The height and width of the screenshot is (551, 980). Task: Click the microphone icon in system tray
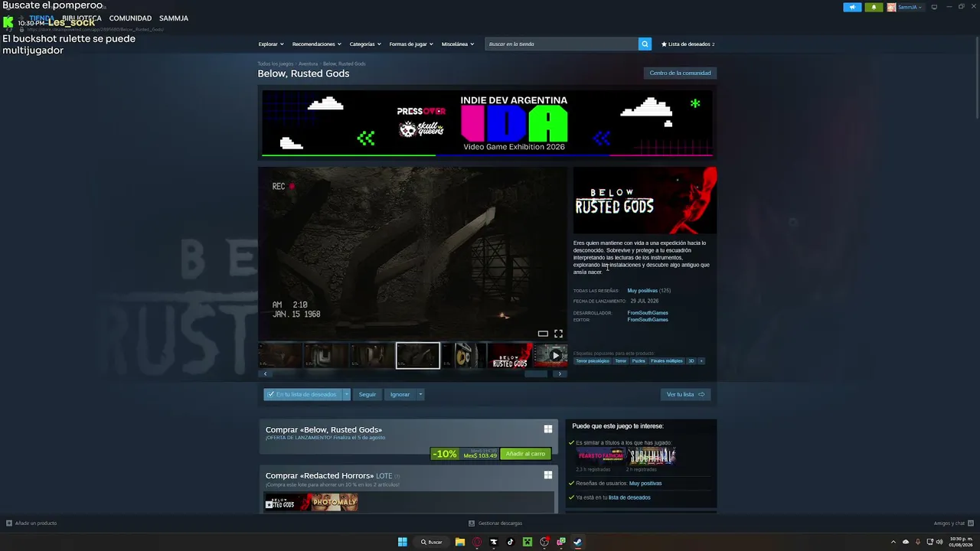pos(918,542)
